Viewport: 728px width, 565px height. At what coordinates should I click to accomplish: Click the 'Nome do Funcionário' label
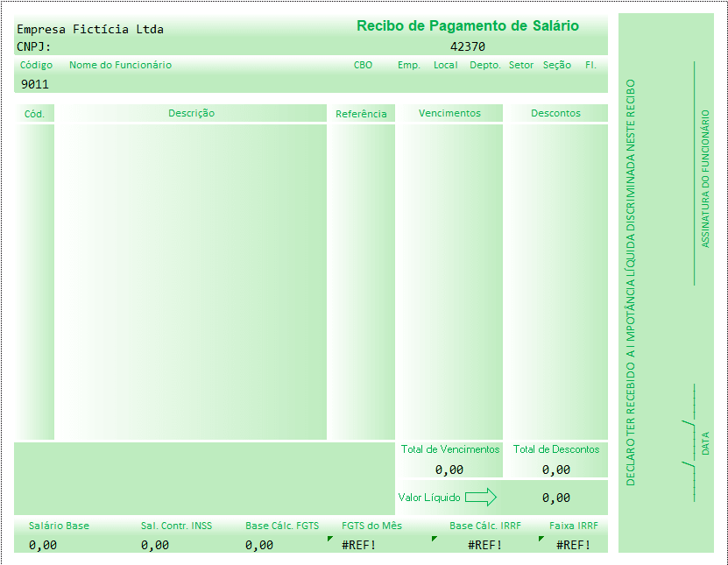pyautogui.click(x=120, y=65)
